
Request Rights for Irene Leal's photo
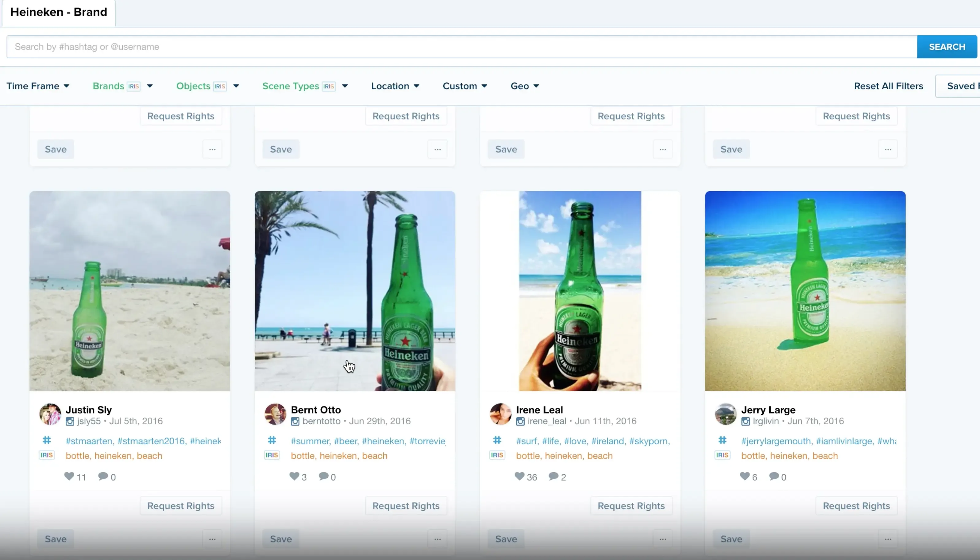[631, 506]
